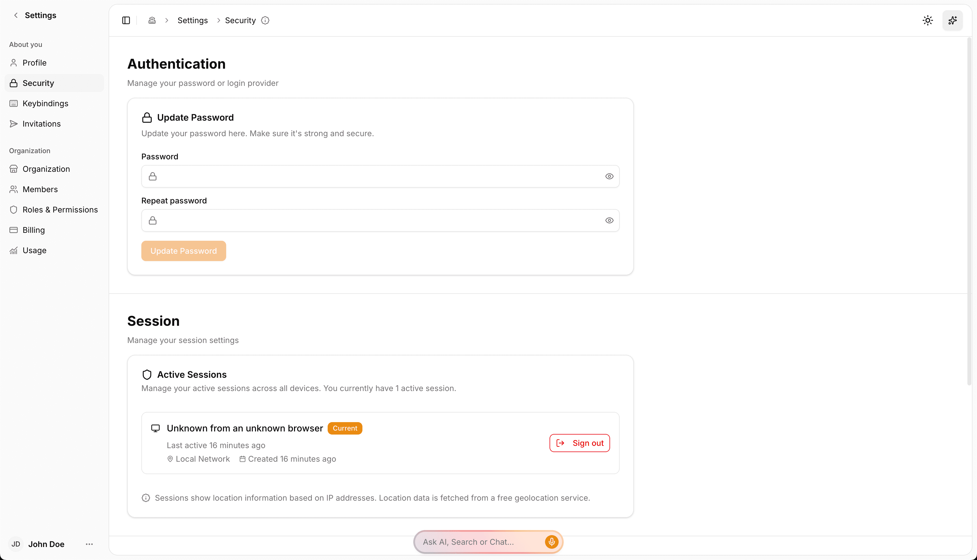Image resolution: width=977 pixels, height=560 pixels.
Task: Click the microphone icon in the AI bar
Action: click(x=552, y=542)
